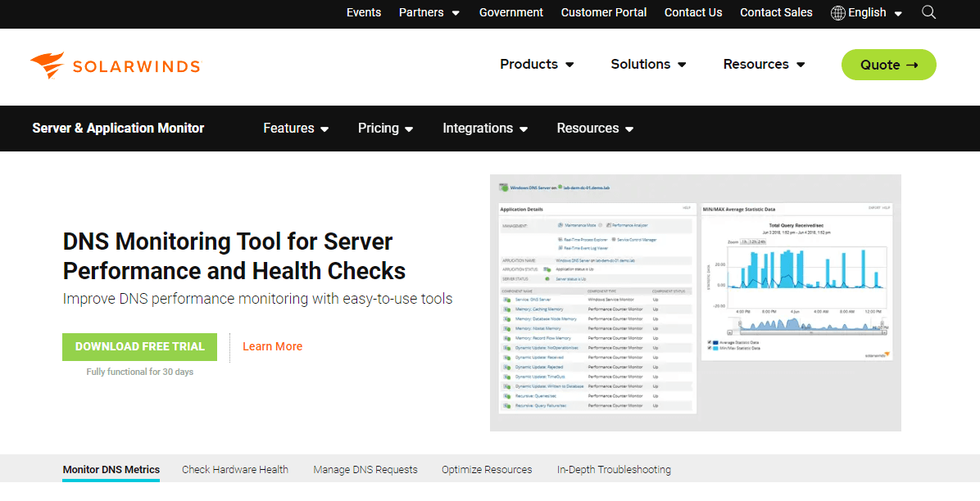This screenshot has width=980, height=501.
Task: Click the DNS Monitoring Tool heading
Action: click(234, 256)
